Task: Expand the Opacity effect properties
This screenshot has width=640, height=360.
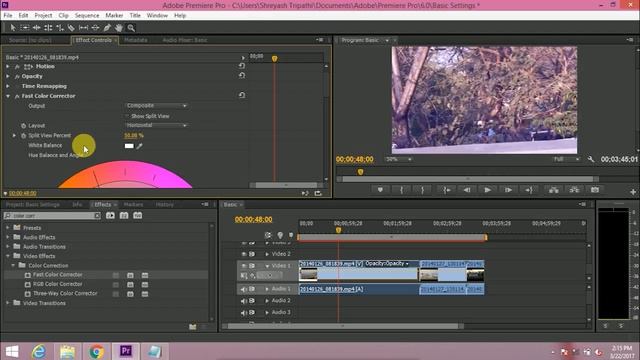Action: [8, 76]
